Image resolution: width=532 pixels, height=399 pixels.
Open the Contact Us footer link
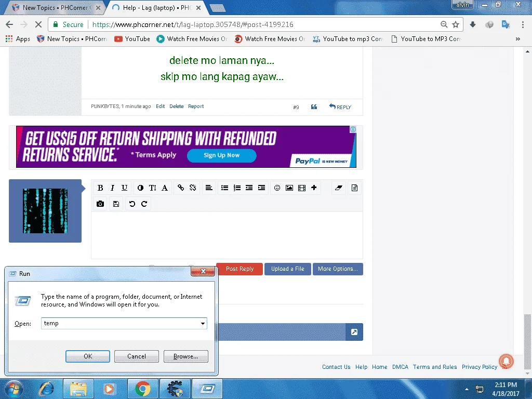pos(336,367)
